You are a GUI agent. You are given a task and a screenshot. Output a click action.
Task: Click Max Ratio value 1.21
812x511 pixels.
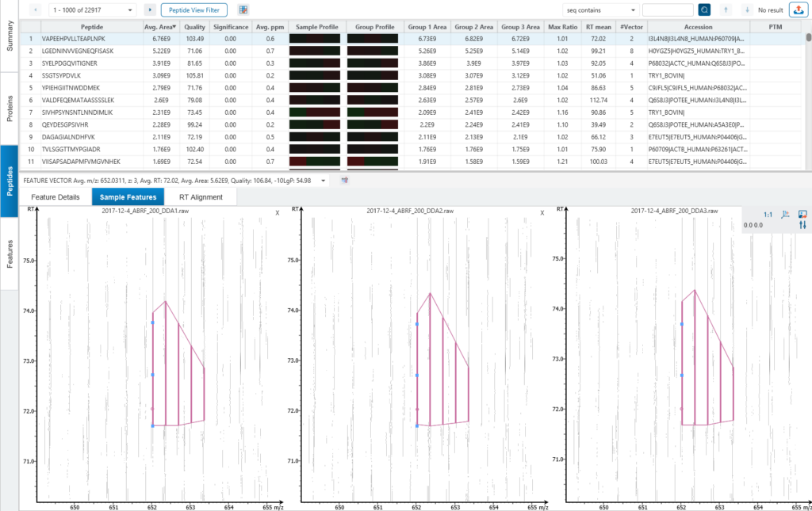tap(562, 162)
